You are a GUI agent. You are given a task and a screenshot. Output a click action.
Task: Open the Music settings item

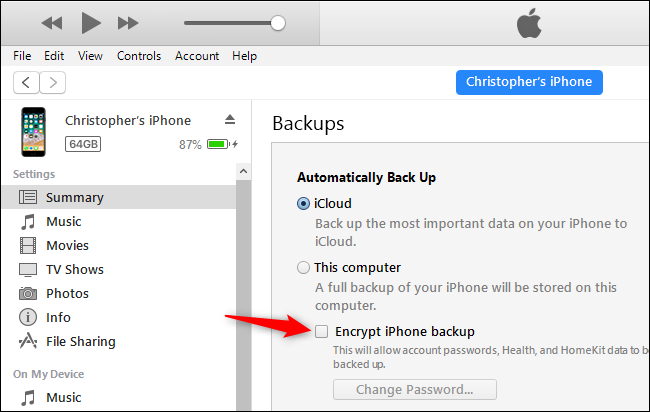(63, 221)
